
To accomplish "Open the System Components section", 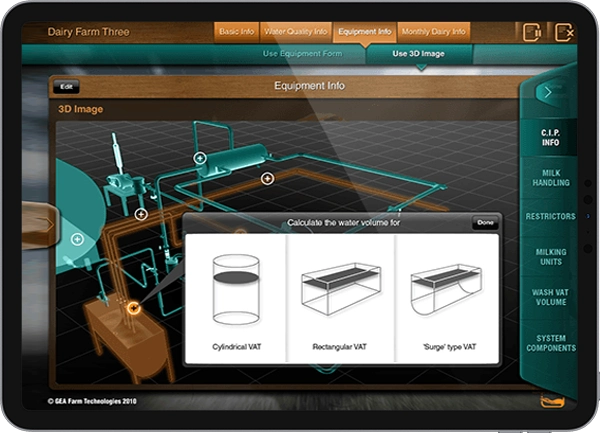I will (x=550, y=343).
